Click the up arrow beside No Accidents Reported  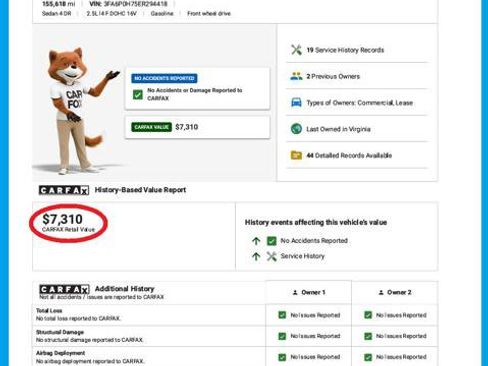click(x=256, y=241)
